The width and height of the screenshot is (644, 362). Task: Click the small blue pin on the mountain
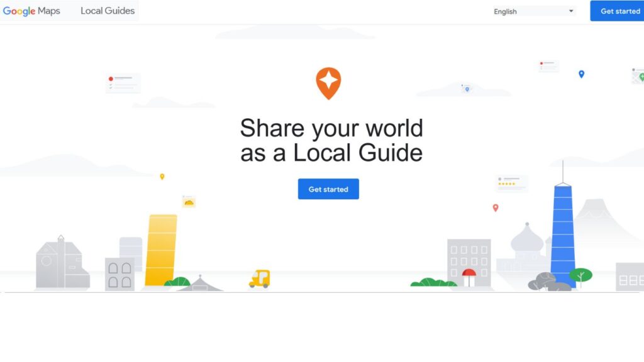point(466,88)
